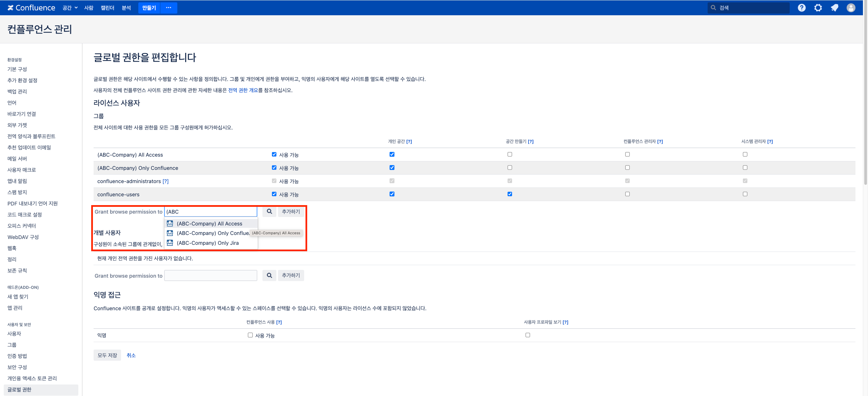Open 사람 in the top navigation
The width and height of the screenshot is (868, 396).
click(89, 7)
